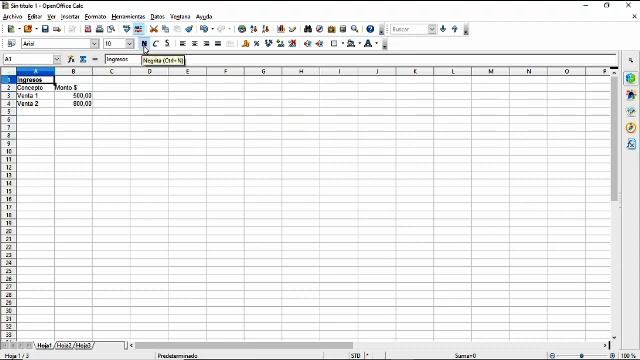This screenshot has width=640, height=360.
Task: Switch to the Hoja3 sheet tab
Action: 83,345
